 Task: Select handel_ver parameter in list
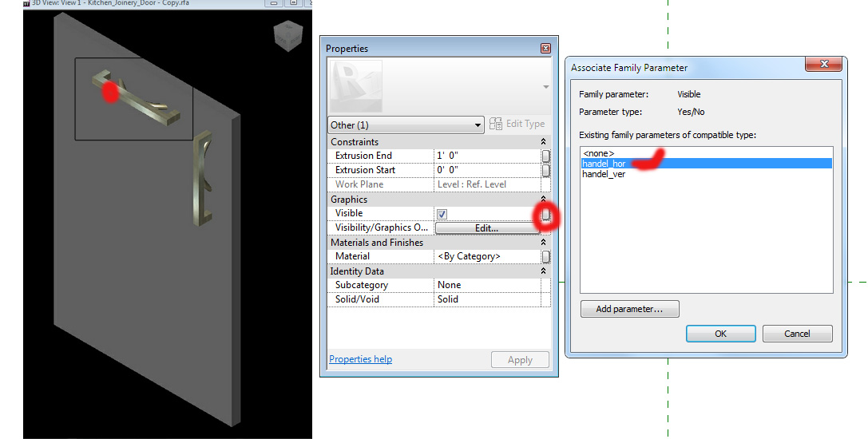707,174
